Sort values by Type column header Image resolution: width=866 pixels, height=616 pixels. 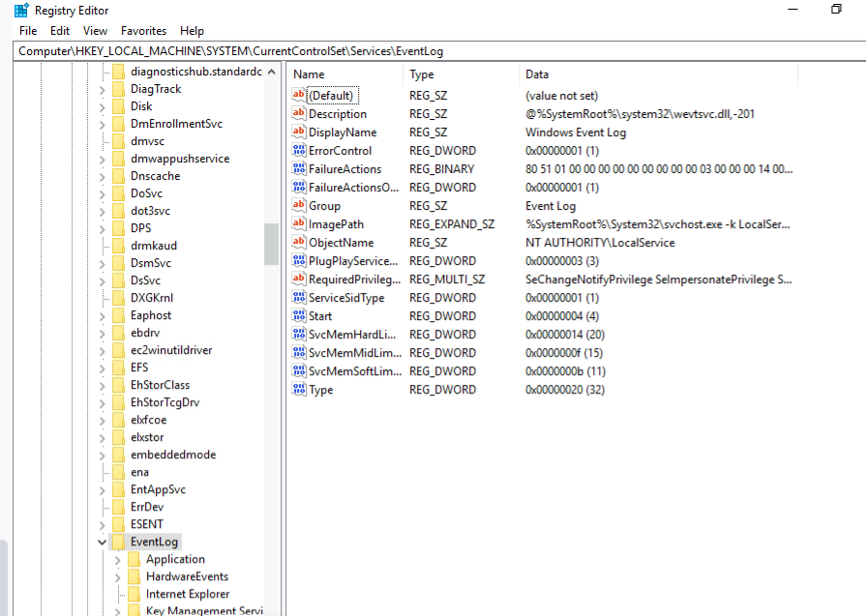[462, 74]
